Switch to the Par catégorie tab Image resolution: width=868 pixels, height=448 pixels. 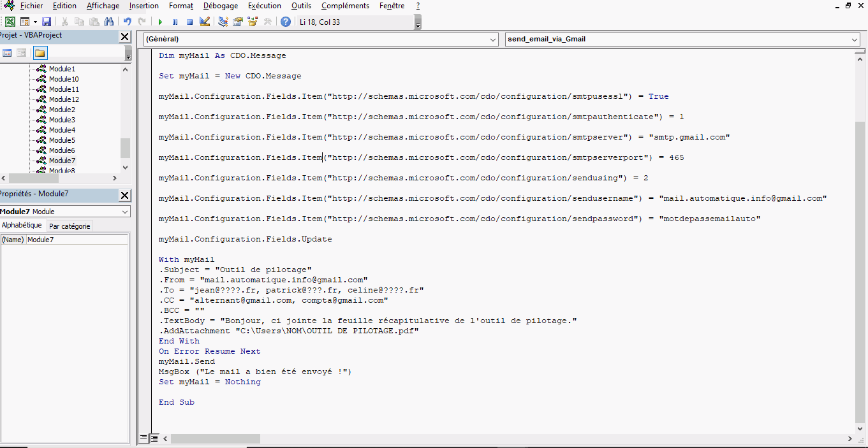click(x=70, y=226)
